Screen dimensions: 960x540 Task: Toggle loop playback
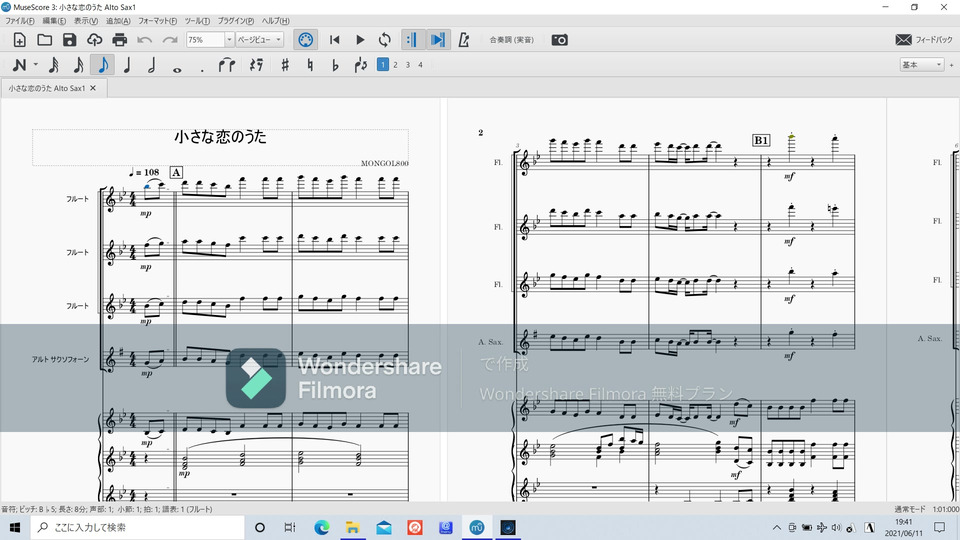click(384, 40)
